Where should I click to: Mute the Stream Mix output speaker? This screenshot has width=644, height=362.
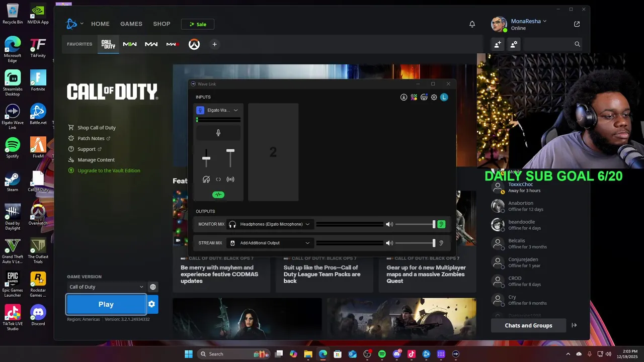click(x=389, y=243)
